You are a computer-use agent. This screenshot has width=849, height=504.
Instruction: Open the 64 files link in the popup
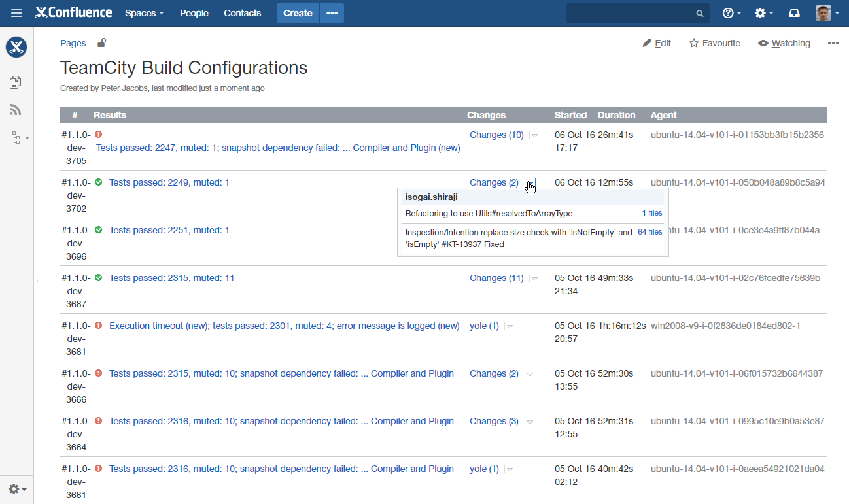[x=650, y=232]
